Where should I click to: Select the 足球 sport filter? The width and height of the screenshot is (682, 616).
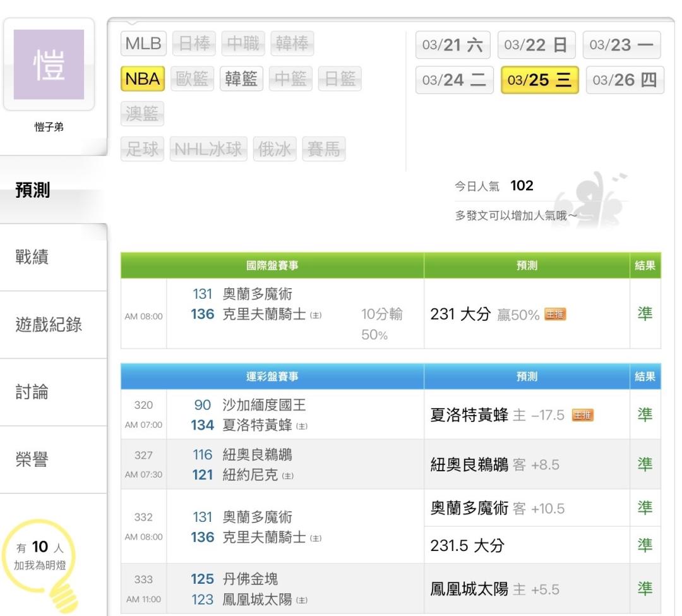click(142, 149)
